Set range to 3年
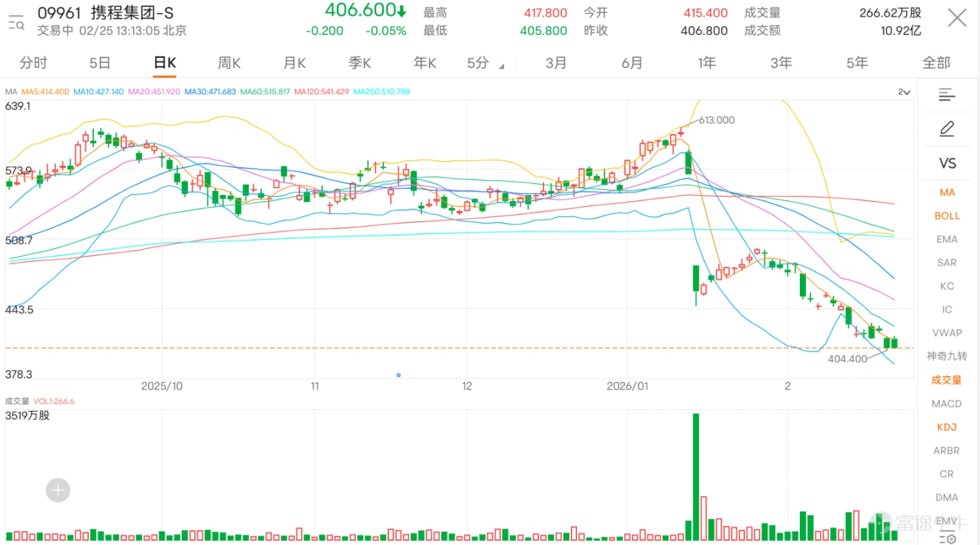The height and width of the screenshot is (545, 980). pos(782,62)
